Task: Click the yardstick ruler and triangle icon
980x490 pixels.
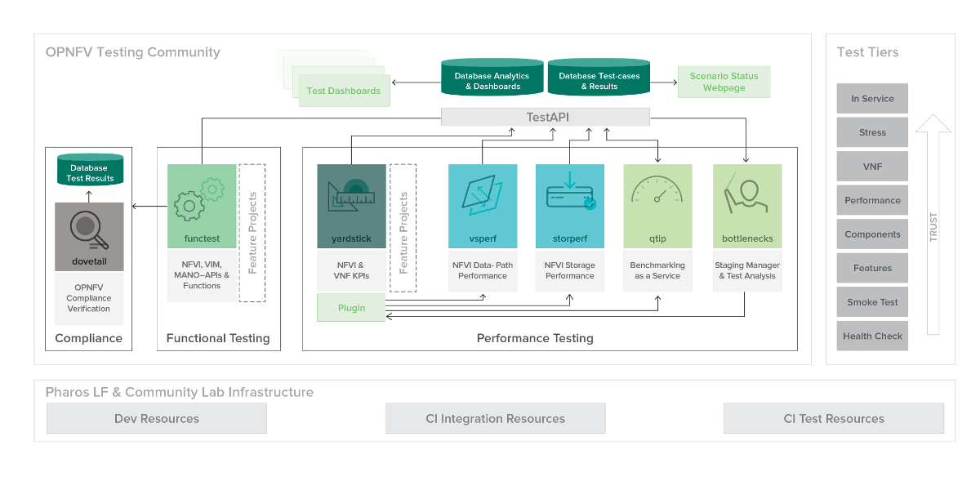Action: click(351, 197)
